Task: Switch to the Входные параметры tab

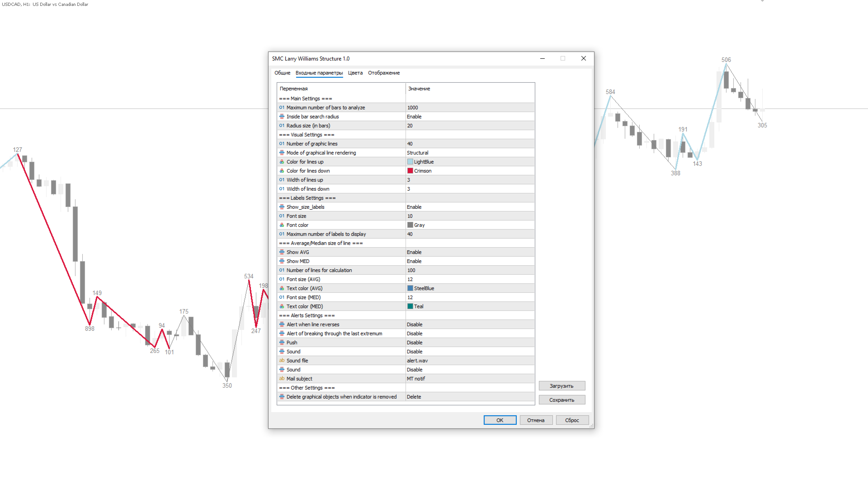Action: [319, 73]
